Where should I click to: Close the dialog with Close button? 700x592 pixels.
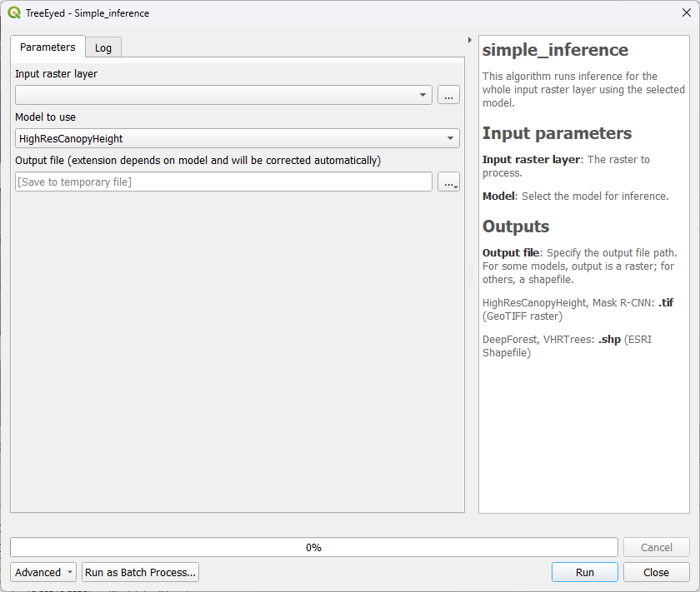(x=657, y=572)
